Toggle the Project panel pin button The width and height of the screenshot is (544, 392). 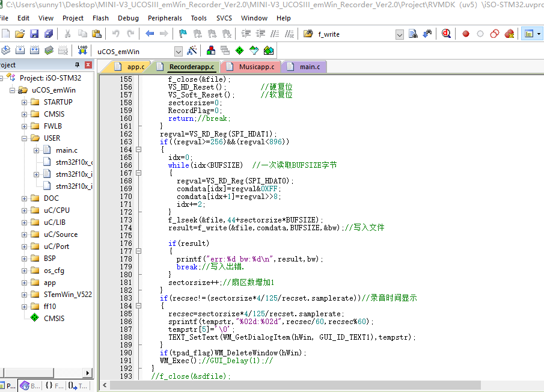point(77,65)
